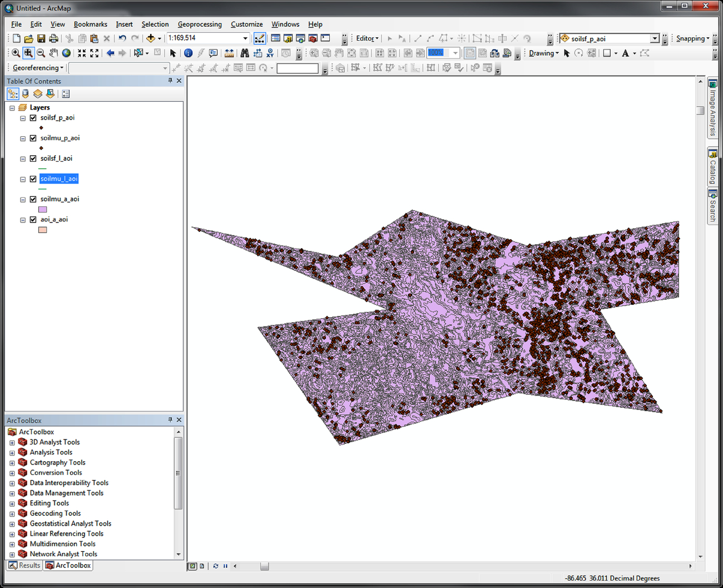This screenshot has height=588, width=723.
Task: Activate the Identify tool
Action: point(188,53)
